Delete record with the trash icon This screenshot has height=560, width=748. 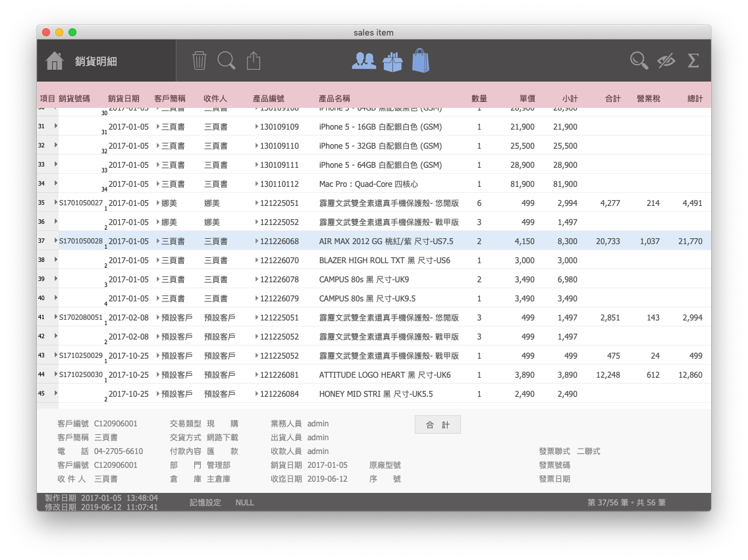(x=200, y=61)
